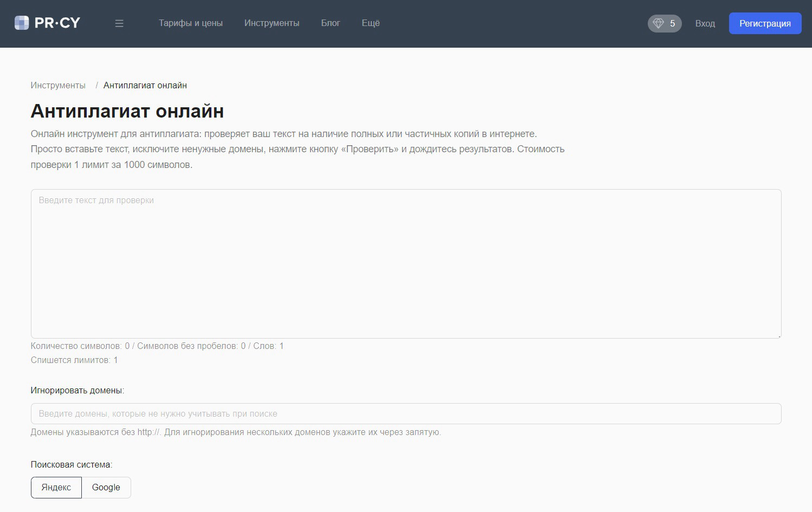Select Google search engine
The width and height of the screenshot is (812, 512).
click(x=106, y=487)
